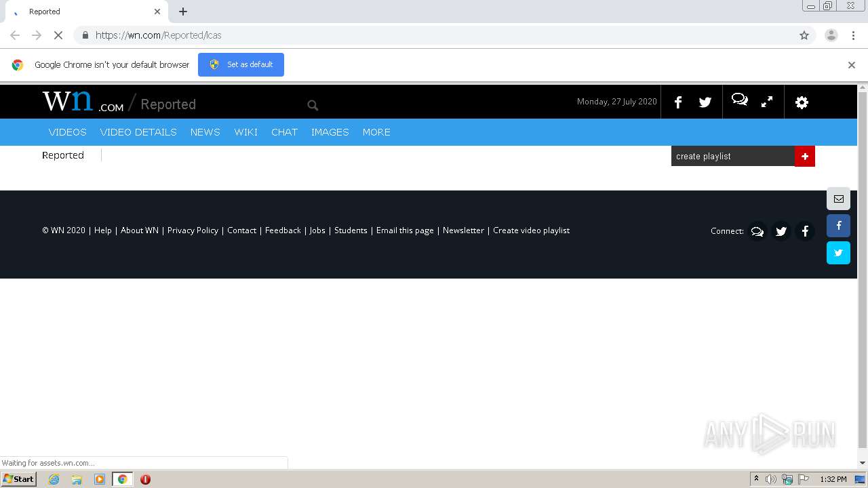Click the create playlist input field
868x488 pixels.
click(x=733, y=156)
